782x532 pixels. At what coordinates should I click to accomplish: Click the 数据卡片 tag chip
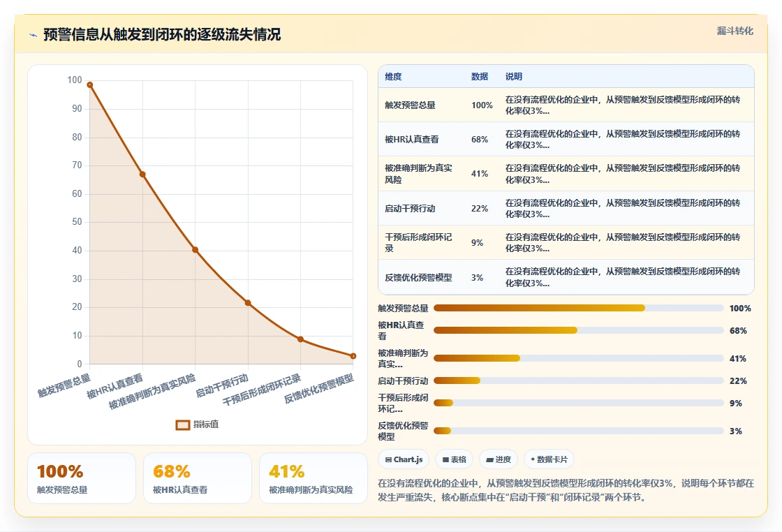point(549,459)
